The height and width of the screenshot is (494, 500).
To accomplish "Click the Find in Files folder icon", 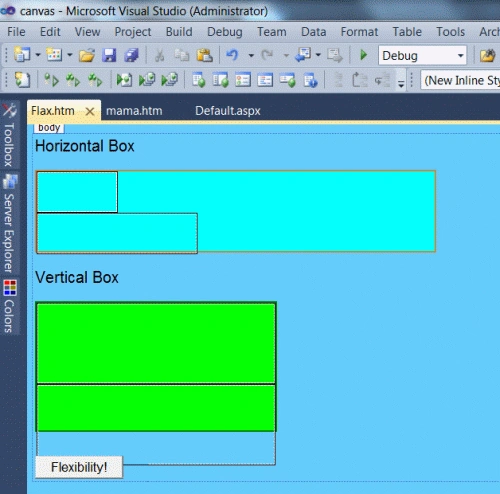I will (x=487, y=55).
